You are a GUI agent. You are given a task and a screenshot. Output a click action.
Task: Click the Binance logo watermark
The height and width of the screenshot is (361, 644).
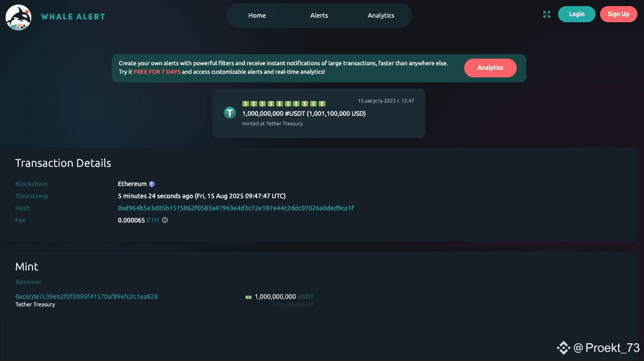pyautogui.click(x=563, y=348)
